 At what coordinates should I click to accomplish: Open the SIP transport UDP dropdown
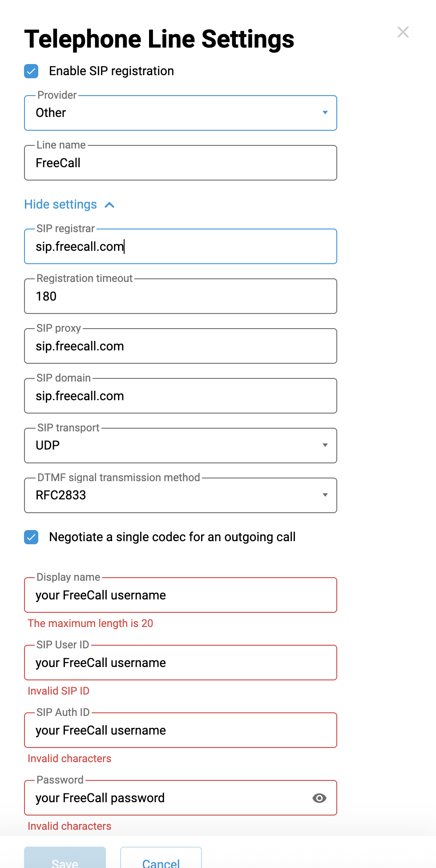181,446
